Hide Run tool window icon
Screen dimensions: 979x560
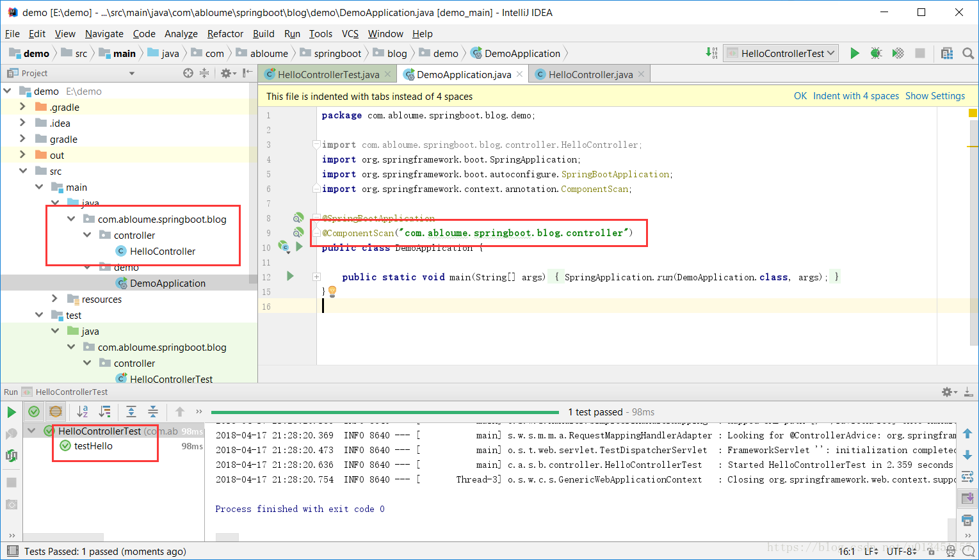point(969,392)
